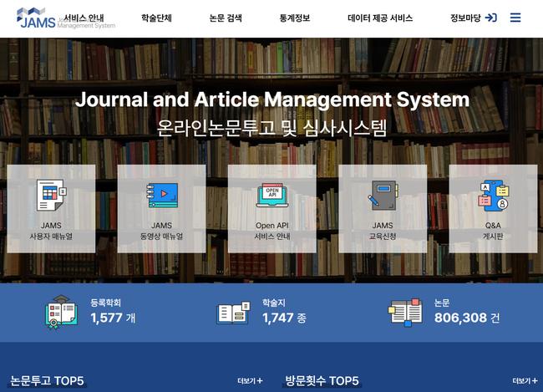Open the JAMS 교육신청 icon tile
The width and height of the screenshot is (543, 392).
[383, 196]
